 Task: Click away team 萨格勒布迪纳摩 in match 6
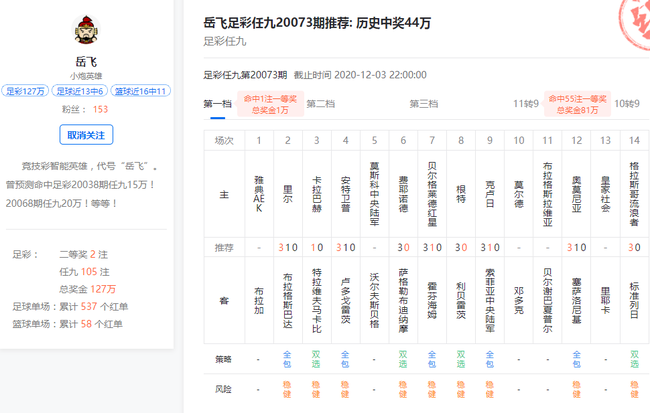click(403, 301)
